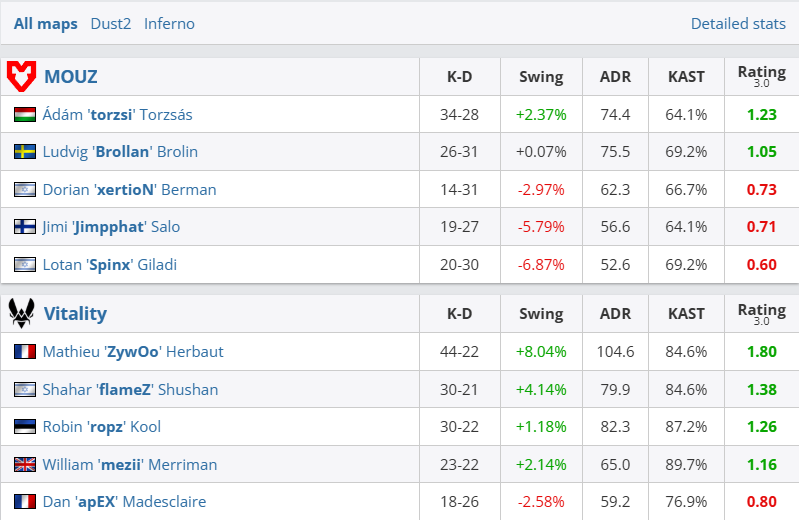
Task: Open the Vitality team name link
Action: pyautogui.click(x=75, y=313)
